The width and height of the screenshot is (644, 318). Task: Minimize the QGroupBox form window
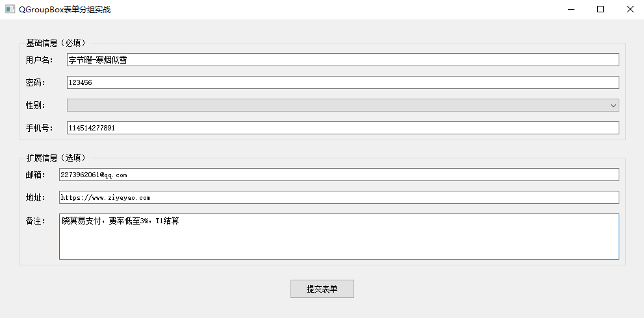click(x=571, y=9)
